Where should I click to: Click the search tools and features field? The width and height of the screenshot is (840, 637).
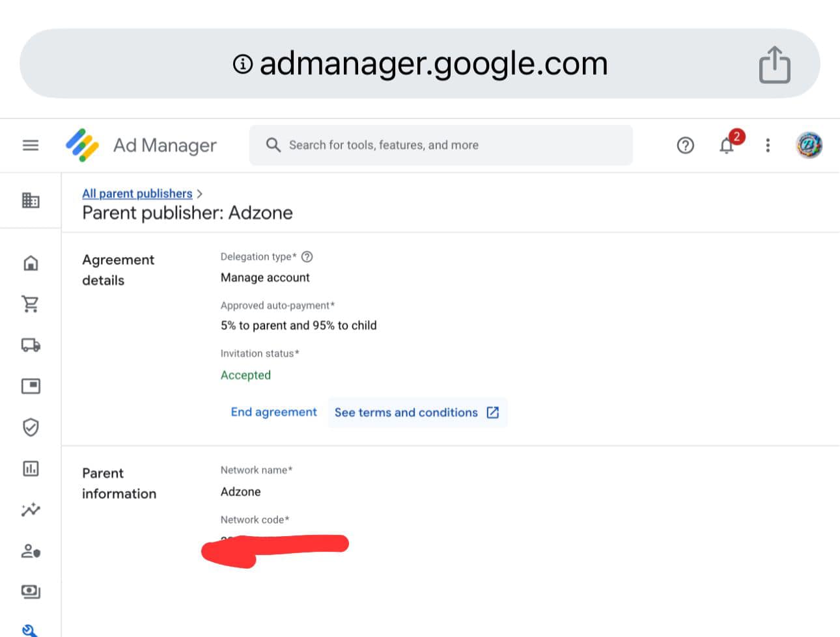[441, 145]
